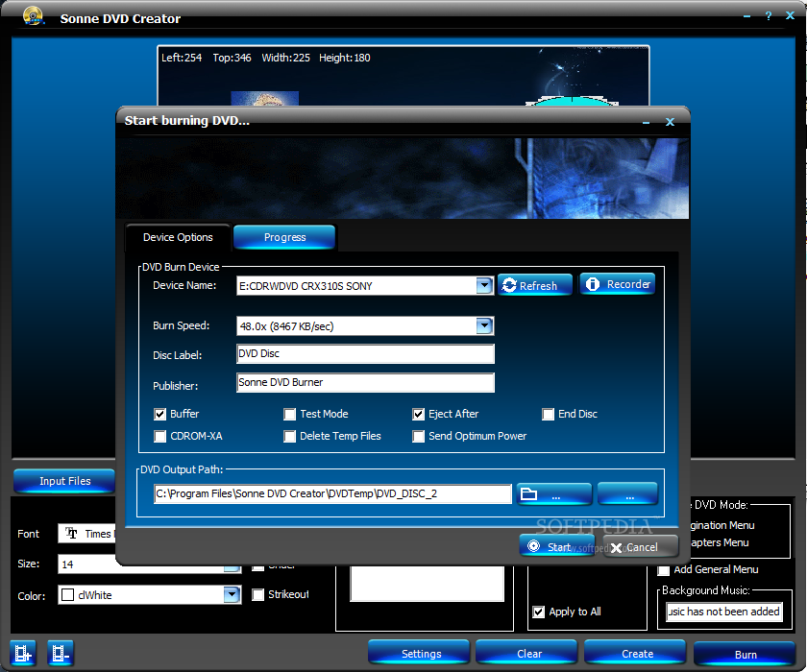Enable the Test Mode checkbox

[x=290, y=414]
